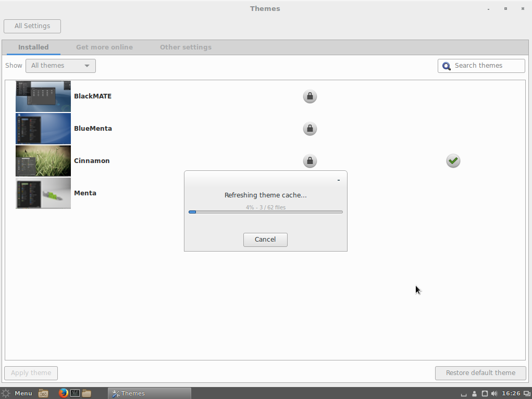This screenshot has height=399, width=532.
Task: Click the show desktop taskbar icon
Action: click(43, 393)
